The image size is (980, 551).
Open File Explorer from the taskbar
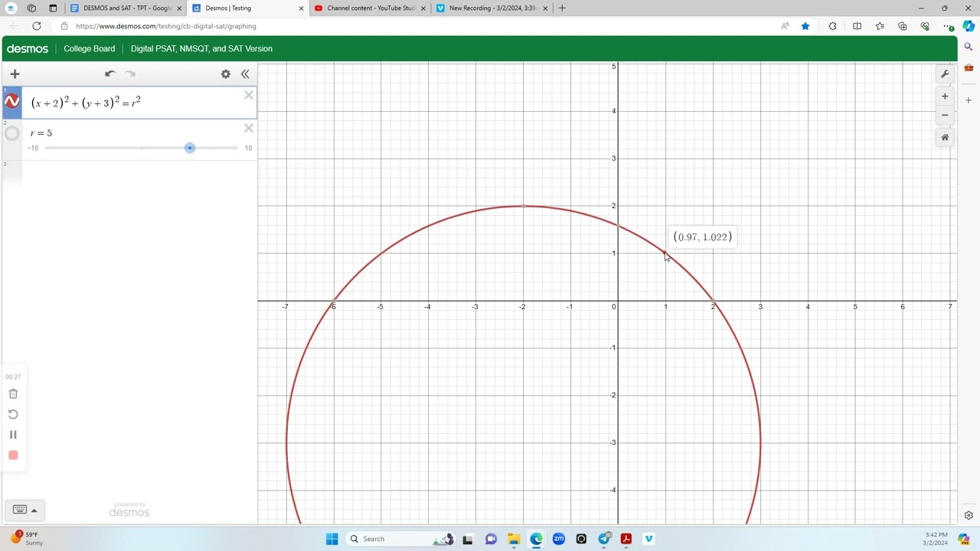(x=514, y=539)
